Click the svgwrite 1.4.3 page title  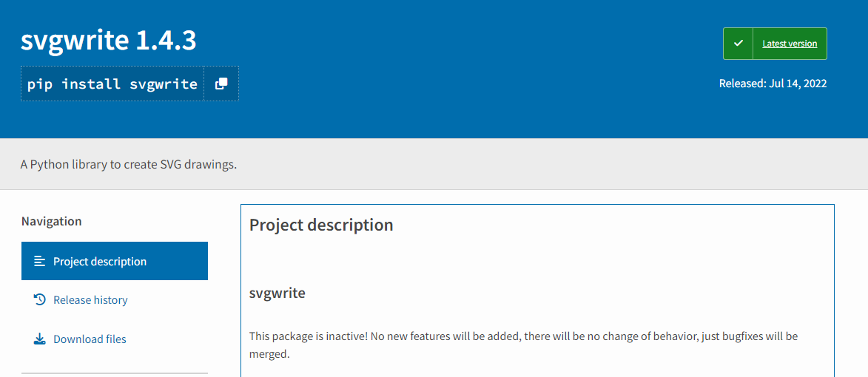coord(109,41)
